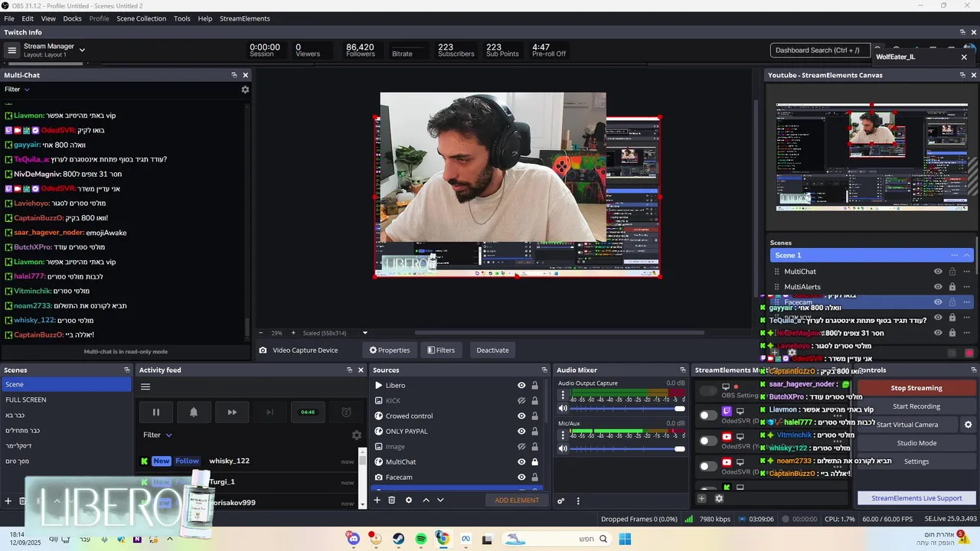Add StreamElements multistream target plus icon

pos(701,498)
